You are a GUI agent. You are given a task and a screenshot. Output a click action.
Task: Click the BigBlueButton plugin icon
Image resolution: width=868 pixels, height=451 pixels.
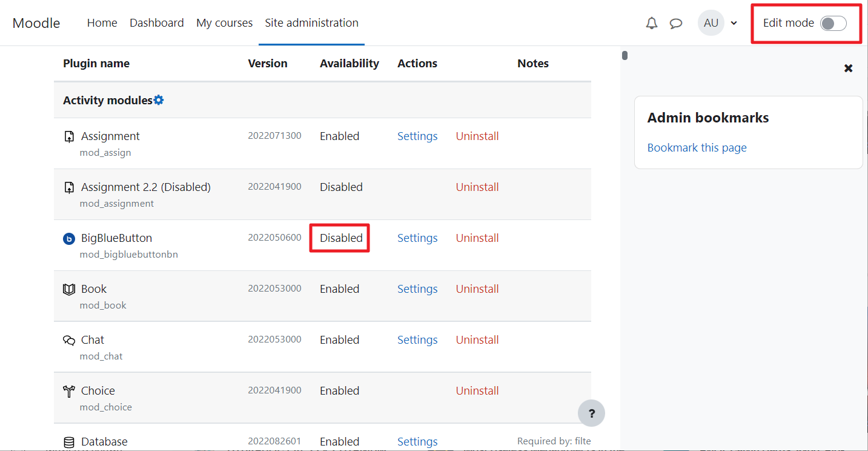[x=69, y=239]
